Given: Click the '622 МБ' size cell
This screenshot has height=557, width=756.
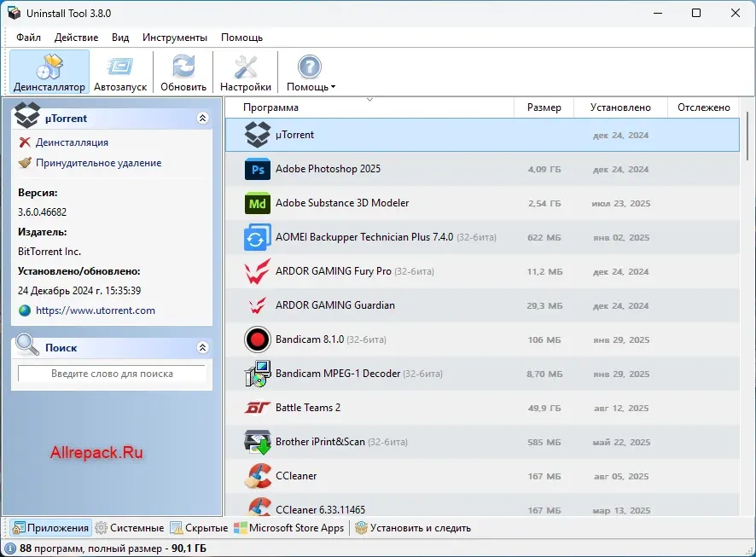Looking at the screenshot, I should (544, 237).
